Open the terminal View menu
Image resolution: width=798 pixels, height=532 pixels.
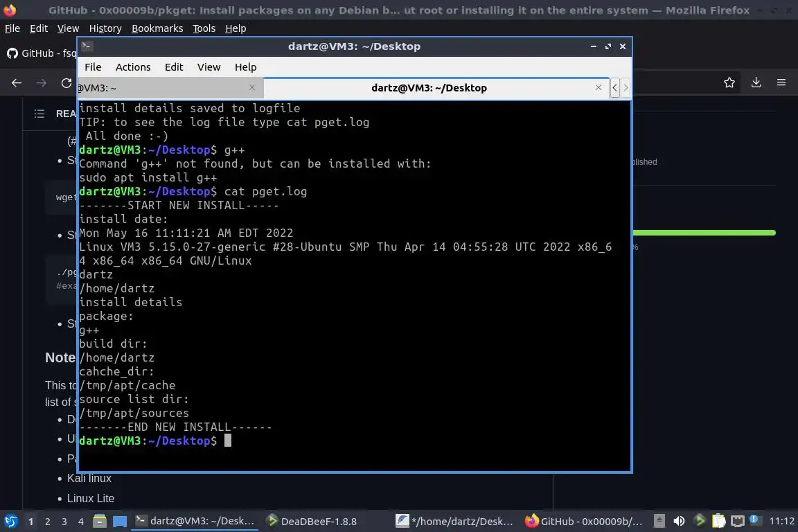[x=209, y=67]
